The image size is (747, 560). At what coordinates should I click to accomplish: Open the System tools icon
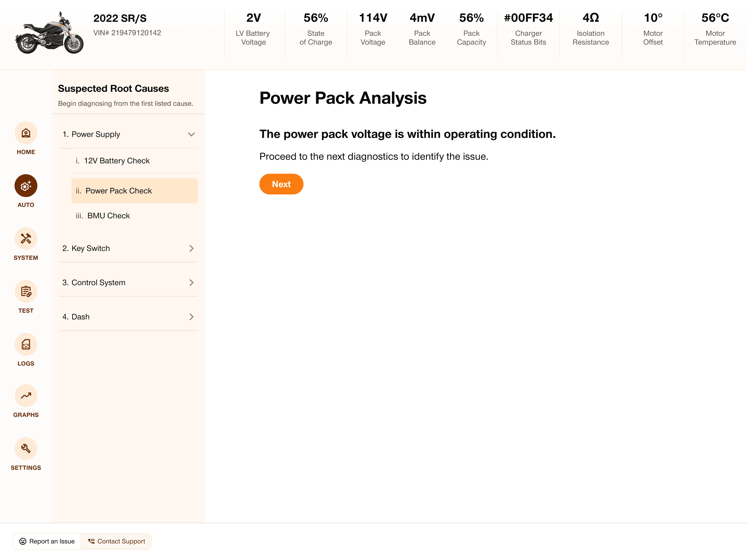click(x=26, y=239)
